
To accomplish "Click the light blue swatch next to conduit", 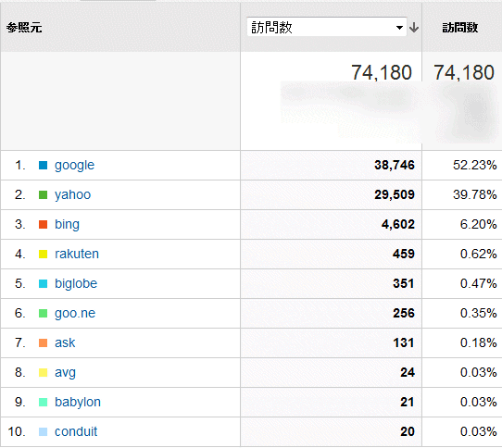I will click(43, 431).
